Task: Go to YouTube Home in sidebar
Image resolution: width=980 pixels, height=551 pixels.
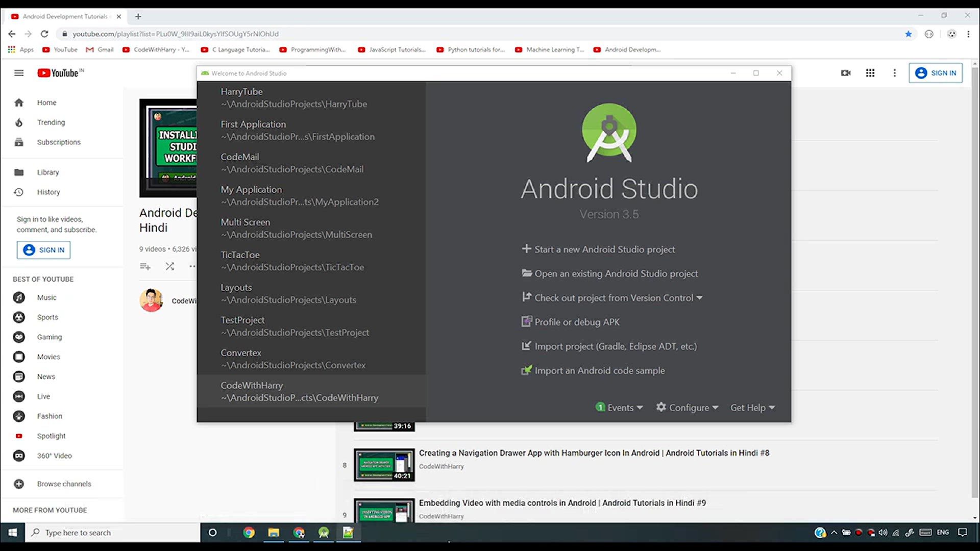Action: 61,103
